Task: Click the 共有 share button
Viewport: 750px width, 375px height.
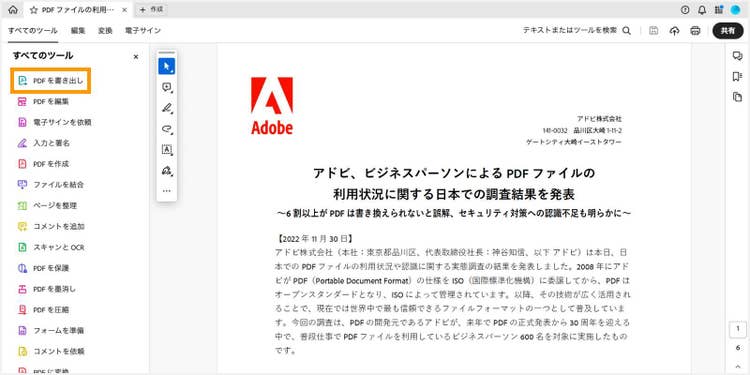Action: 728,31
